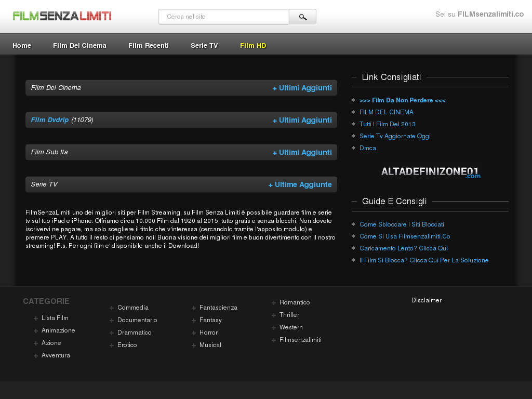Select the Fantascienza category
Viewport: 532px width, 399px height.
click(x=219, y=307)
